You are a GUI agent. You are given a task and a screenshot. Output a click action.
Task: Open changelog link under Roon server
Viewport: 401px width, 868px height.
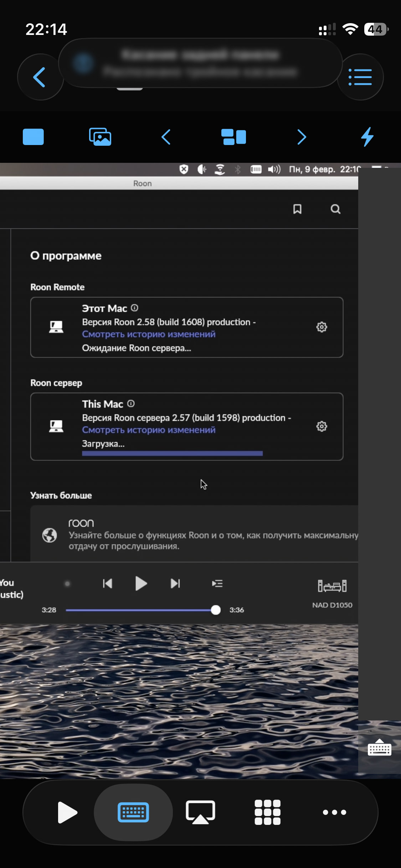[x=149, y=430]
